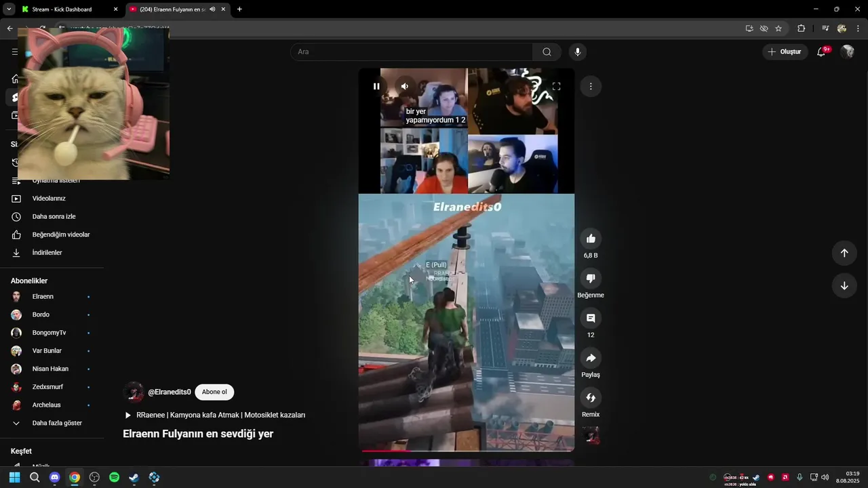Close the Elraenn YouTube tab
This screenshot has height=488, width=868.
pos(223,9)
